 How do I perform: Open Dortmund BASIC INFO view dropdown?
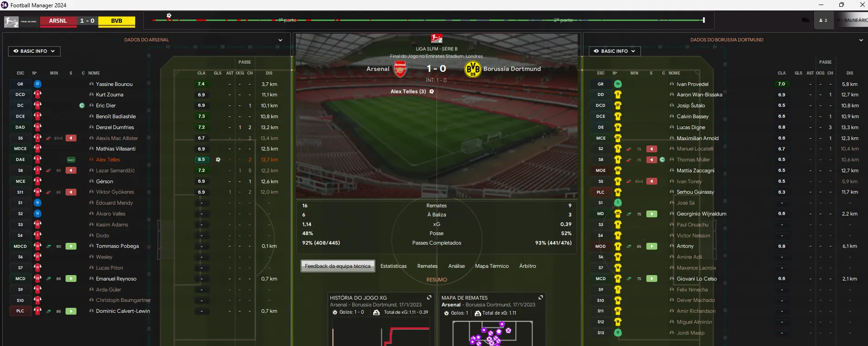(614, 51)
